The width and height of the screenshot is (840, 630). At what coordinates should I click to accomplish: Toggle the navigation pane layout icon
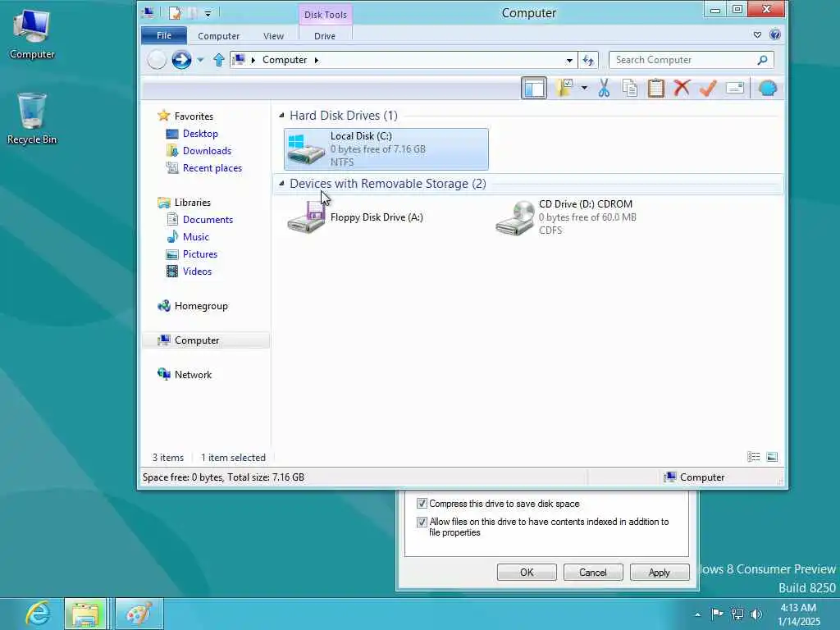pyautogui.click(x=533, y=89)
